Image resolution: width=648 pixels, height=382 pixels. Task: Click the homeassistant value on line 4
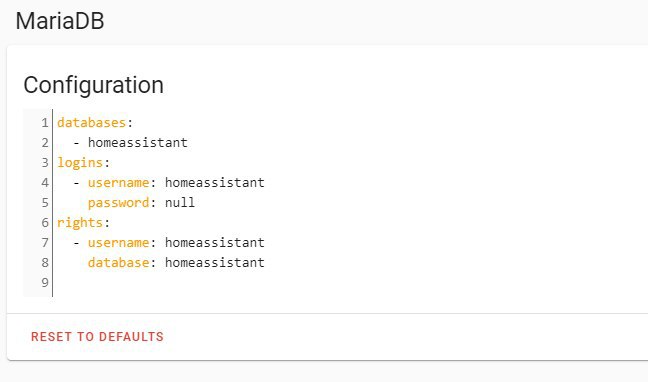click(x=214, y=183)
